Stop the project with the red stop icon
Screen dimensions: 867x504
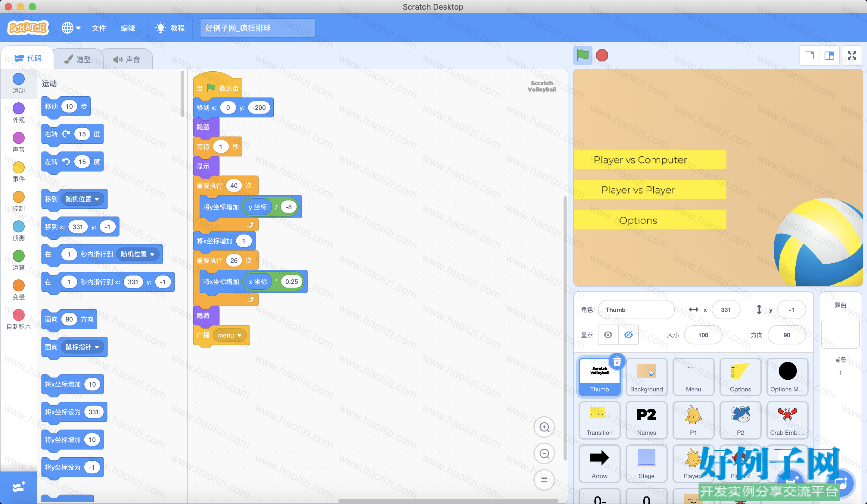coord(602,55)
